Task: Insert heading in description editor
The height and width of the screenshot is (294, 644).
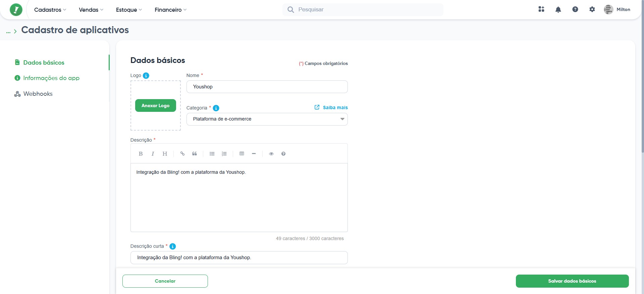Action: pyautogui.click(x=165, y=154)
